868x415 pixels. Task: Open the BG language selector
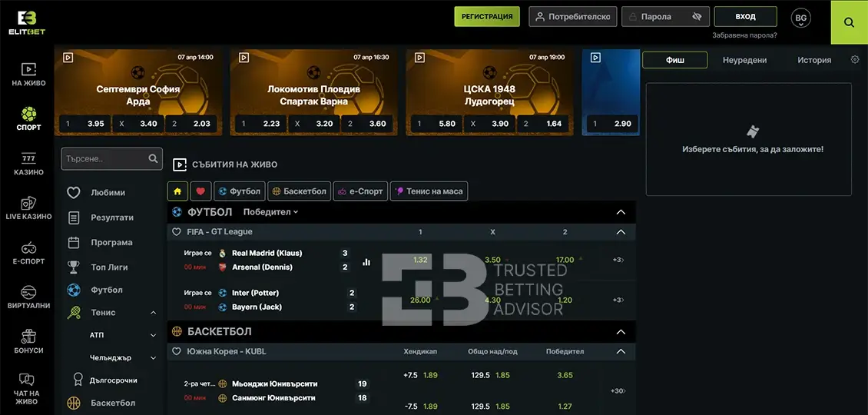(x=800, y=18)
